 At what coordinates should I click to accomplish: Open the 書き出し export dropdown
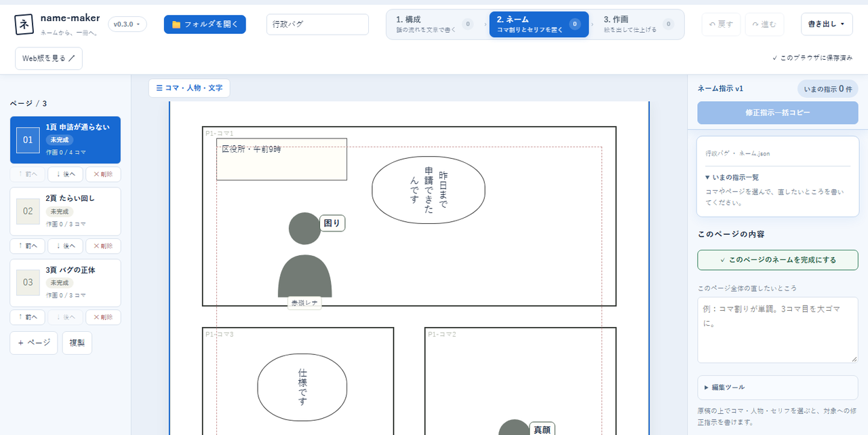click(827, 24)
